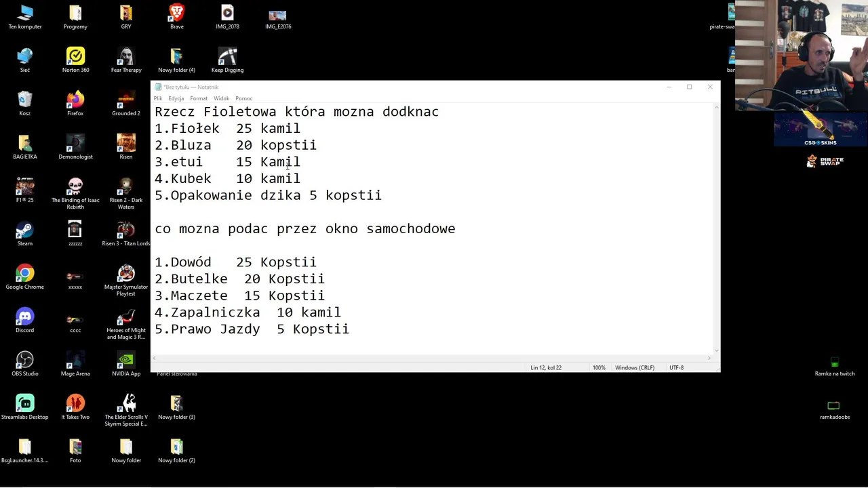The height and width of the screenshot is (488, 868).
Task: Click the webcam overlay thumbnail
Action: click(802, 55)
